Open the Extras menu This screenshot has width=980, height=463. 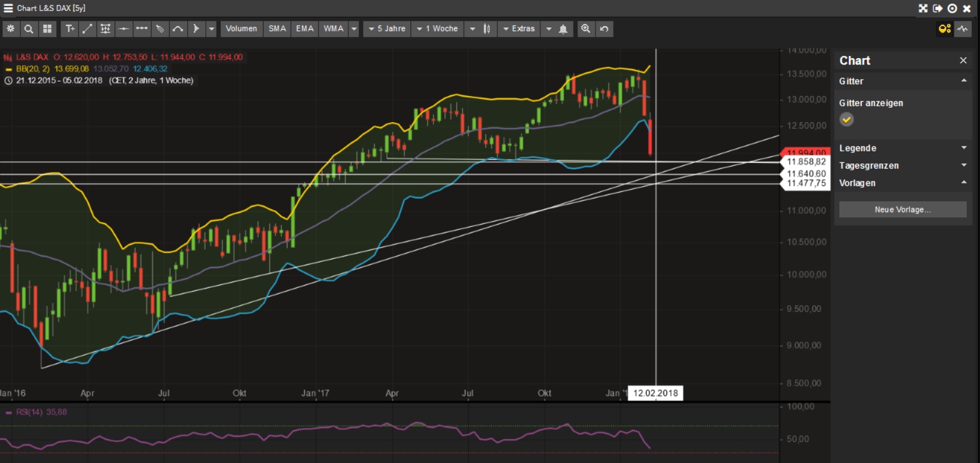(x=519, y=29)
